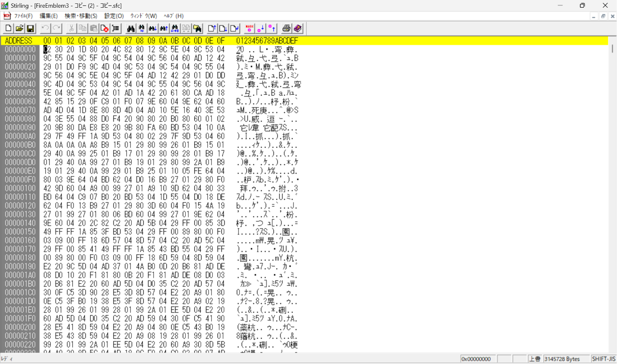The width and height of the screenshot is (617, 364).
Task: Click the 0123456789ABCDEF text column header
Action: coord(267,41)
